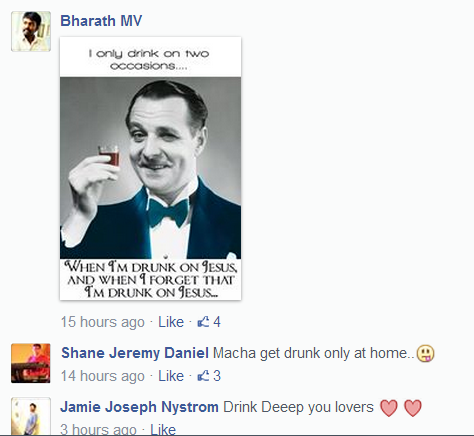Open the '14 hours ago' timestamp
474x436 pixels.
103,376
